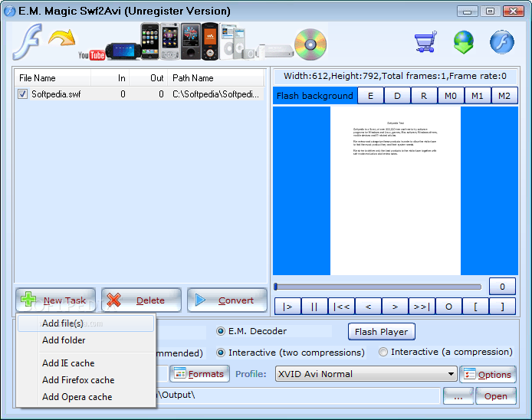Choose Add file(s) from menu
The image size is (532, 420).
point(86,323)
